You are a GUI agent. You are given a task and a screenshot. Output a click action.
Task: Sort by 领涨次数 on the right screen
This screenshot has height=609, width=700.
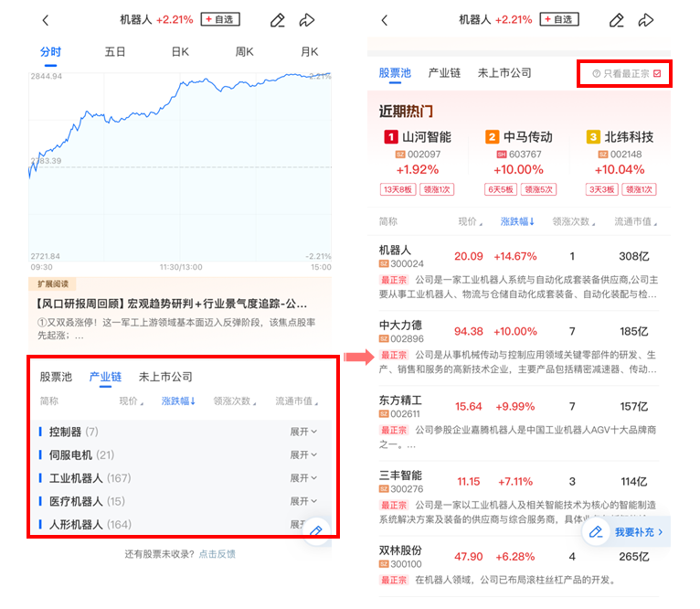[x=574, y=221]
